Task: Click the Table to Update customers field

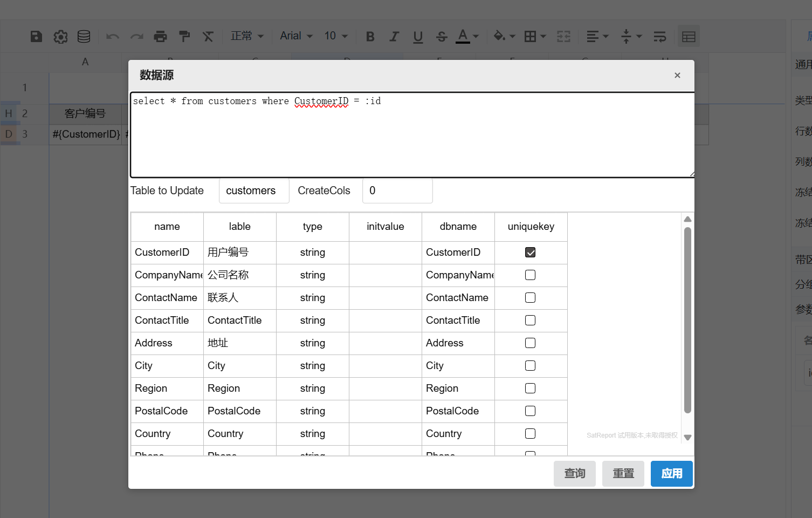Action: [254, 190]
